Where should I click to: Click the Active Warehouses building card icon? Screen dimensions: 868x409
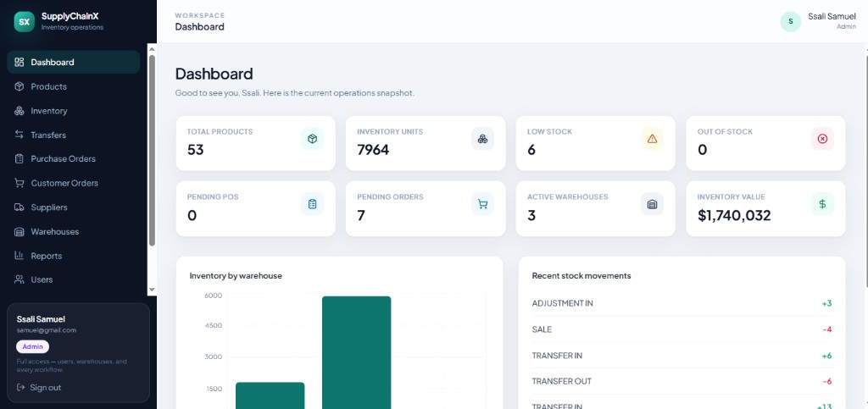[652, 204]
